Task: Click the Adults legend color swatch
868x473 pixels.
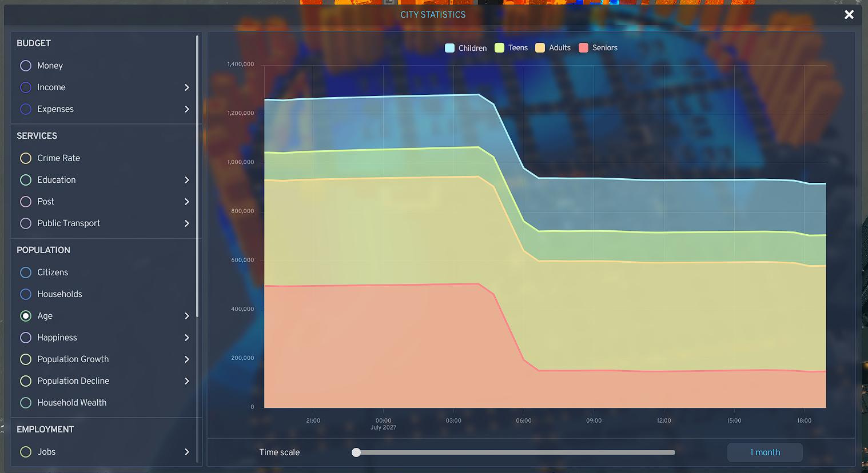Action: coord(539,48)
